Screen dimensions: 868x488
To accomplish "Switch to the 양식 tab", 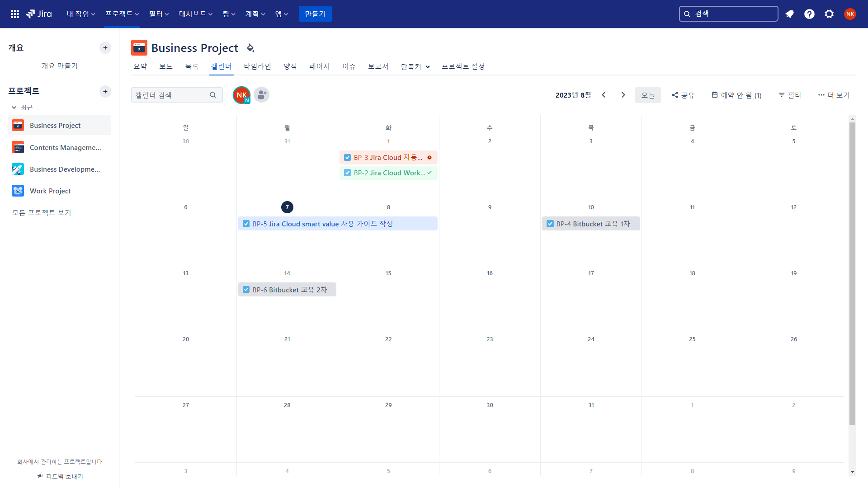I will pyautogui.click(x=290, y=66).
